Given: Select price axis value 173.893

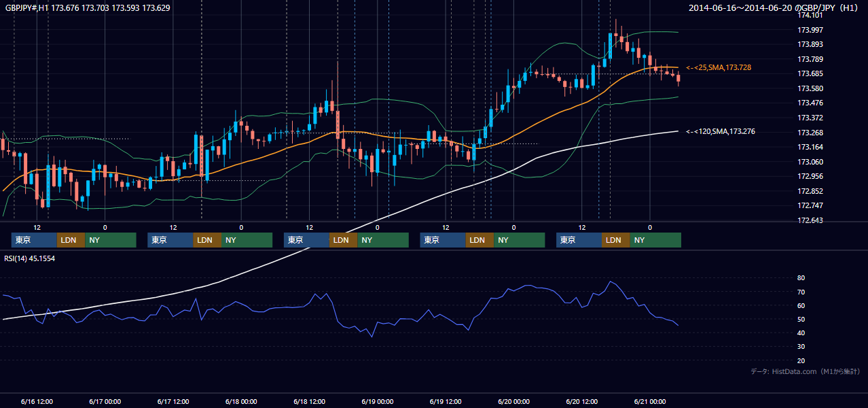Looking at the screenshot, I should pos(810,45).
